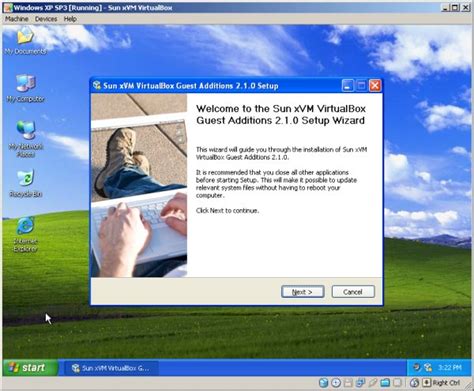Screen dimensions: 474x391
Task: Click the USB devices status icon
Action: pos(372,383)
